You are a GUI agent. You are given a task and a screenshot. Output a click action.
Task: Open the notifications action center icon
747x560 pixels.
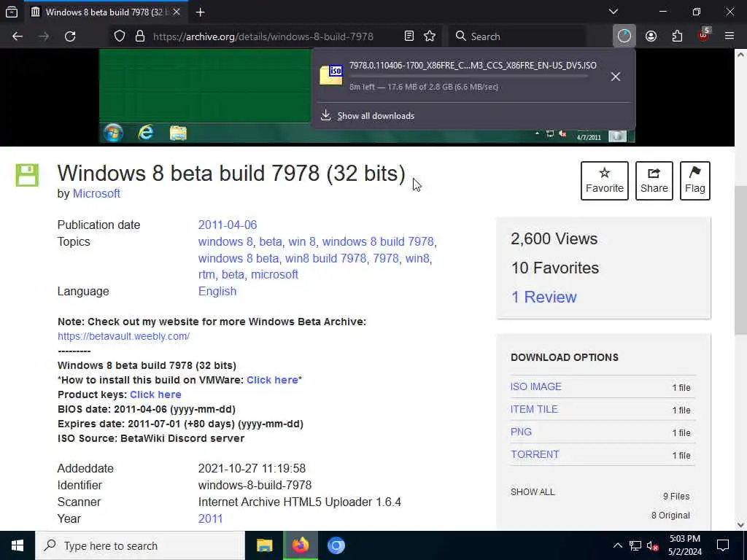point(723,545)
